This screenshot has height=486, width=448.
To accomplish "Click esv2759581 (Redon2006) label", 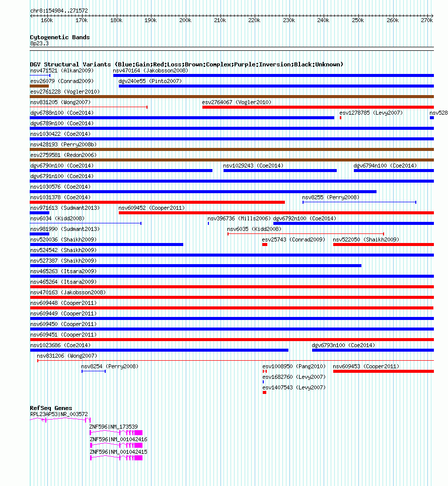I will click(x=63, y=155).
